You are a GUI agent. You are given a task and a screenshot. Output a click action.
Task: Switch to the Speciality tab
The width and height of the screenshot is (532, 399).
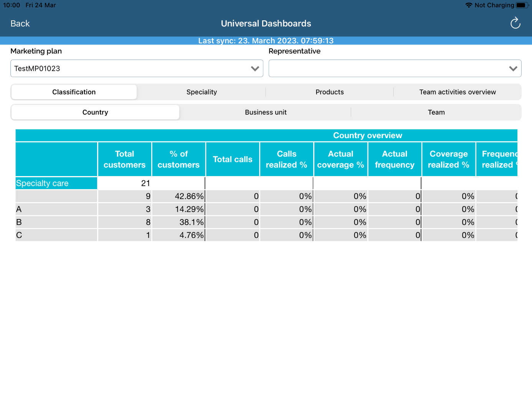click(x=202, y=92)
